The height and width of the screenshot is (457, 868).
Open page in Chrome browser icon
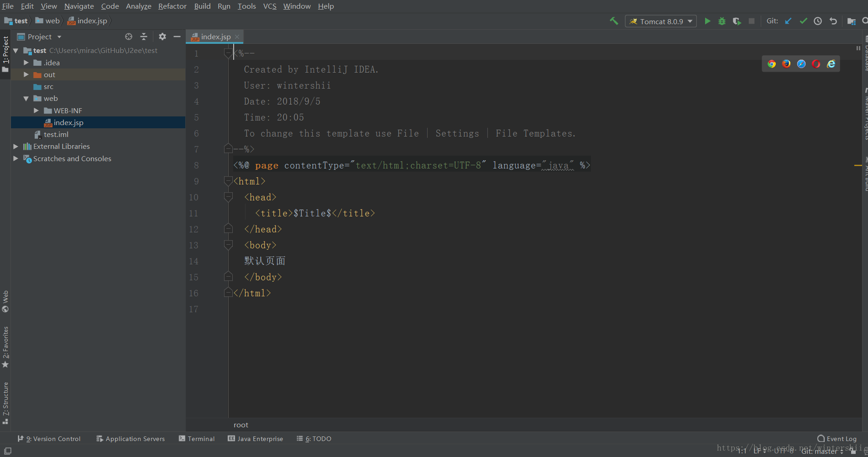(x=772, y=64)
